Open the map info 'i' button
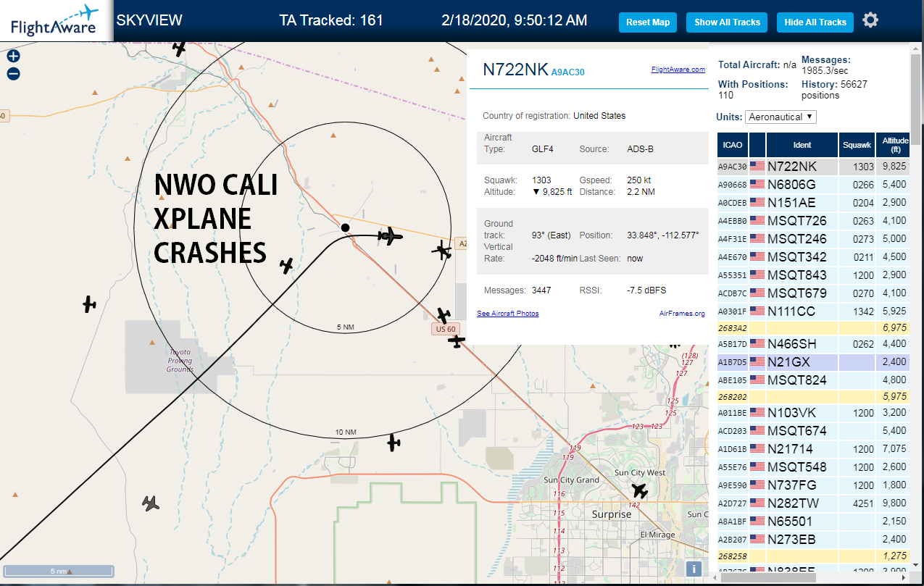The width and height of the screenshot is (924, 586). pos(694,569)
